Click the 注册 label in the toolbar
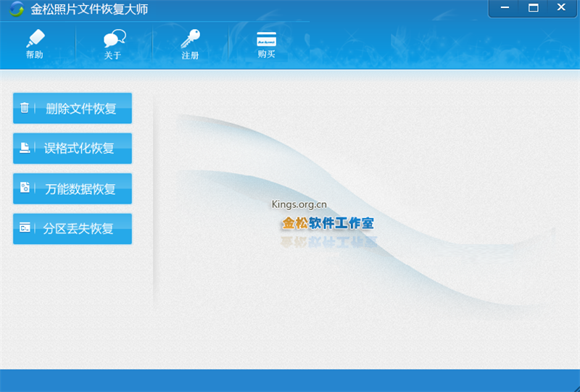Viewport: 580px width, 392px height. [x=190, y=56]
